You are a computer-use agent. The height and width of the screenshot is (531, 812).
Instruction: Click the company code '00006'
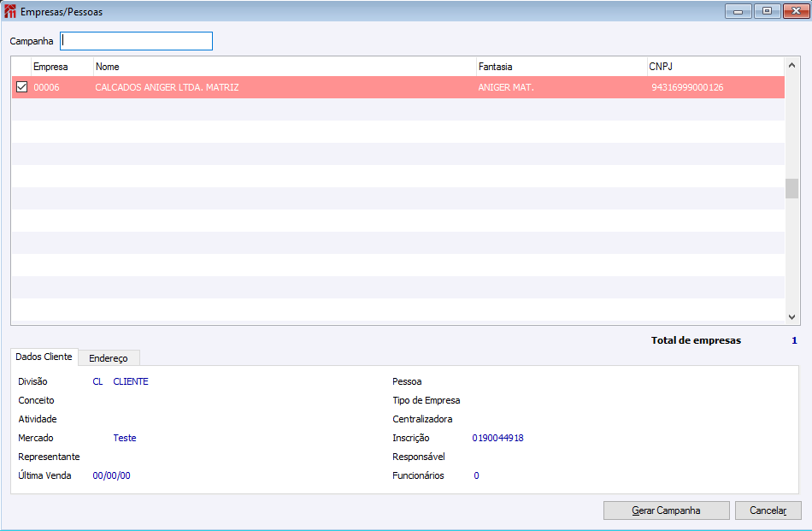[x=47, y=87]
